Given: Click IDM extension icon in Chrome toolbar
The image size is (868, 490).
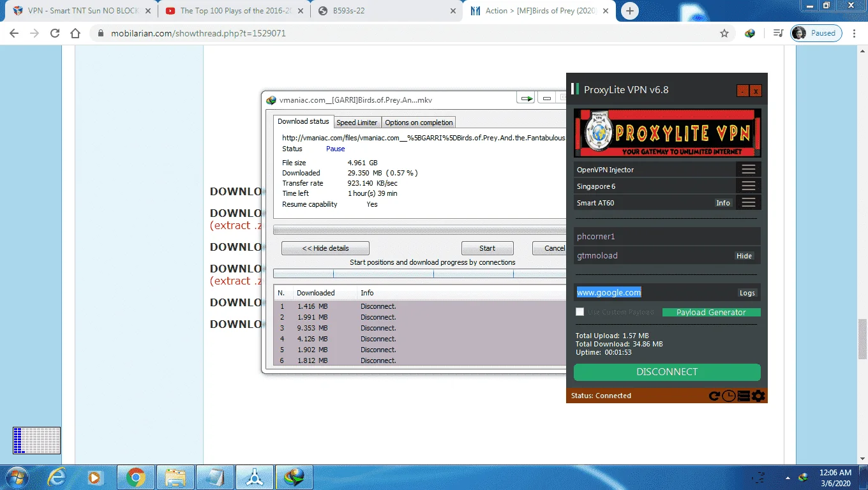Looking at the screenshot, I should click(750, 33).
